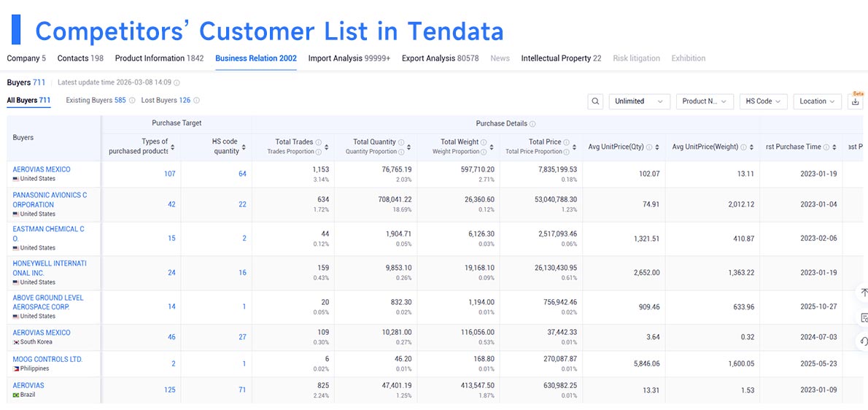Click product types value 107
868x410 pixels.
point(169,174)
